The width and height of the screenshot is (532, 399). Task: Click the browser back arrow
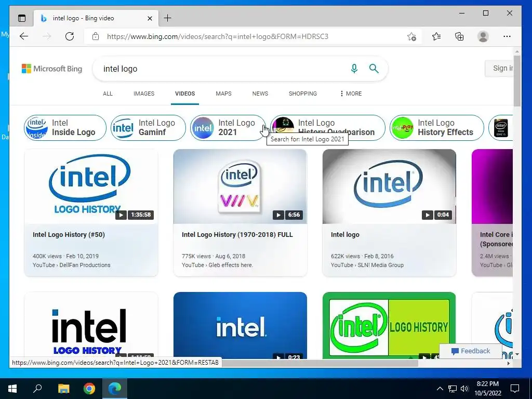tap(24, 36)
